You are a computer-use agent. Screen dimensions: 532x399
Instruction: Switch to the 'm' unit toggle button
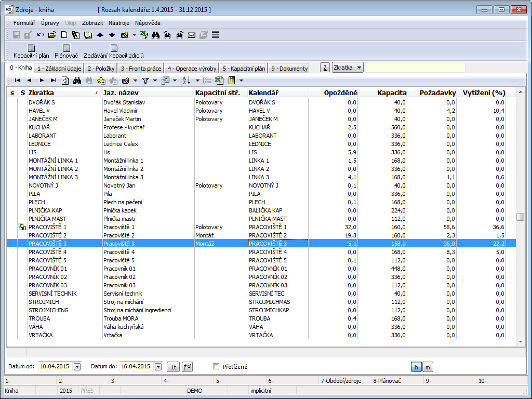[x=428, y=367]
